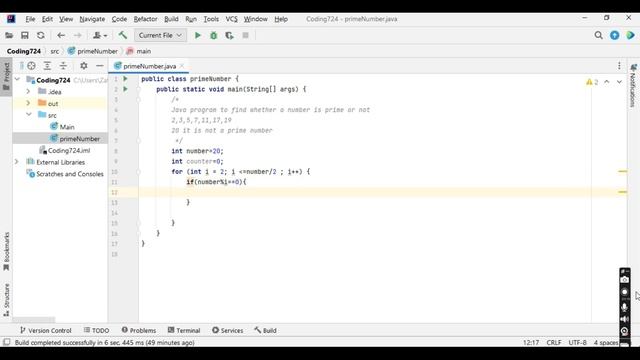640x360 pixels.
Task: Open Version Control tool window
Action: (46, 330)
